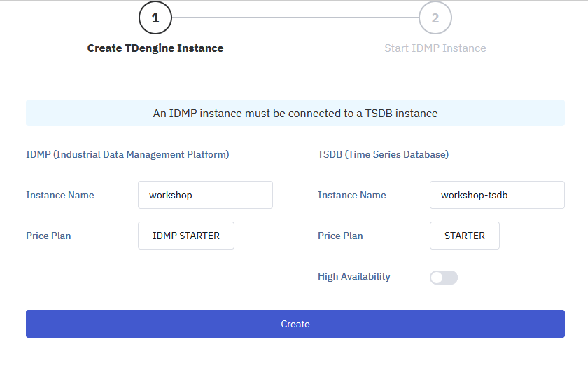Toggle the High Availability switch

tap(444, 278)
